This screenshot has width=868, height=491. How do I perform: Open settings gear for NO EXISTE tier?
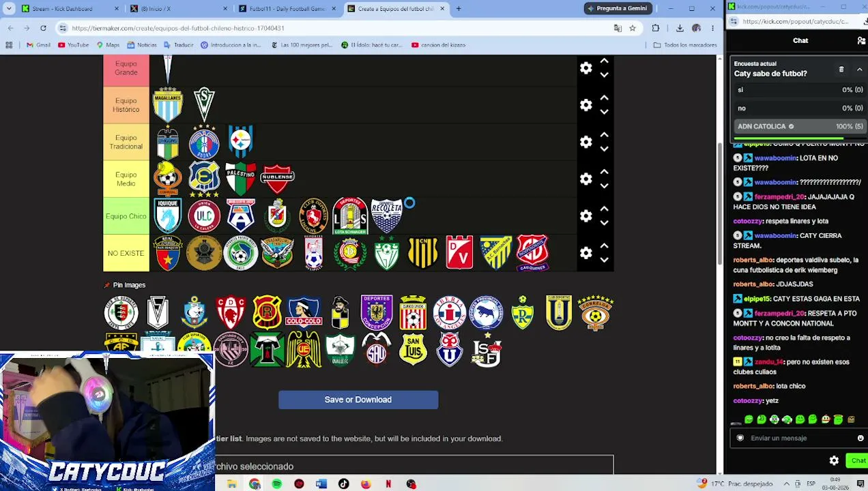[x=585, y=253]
